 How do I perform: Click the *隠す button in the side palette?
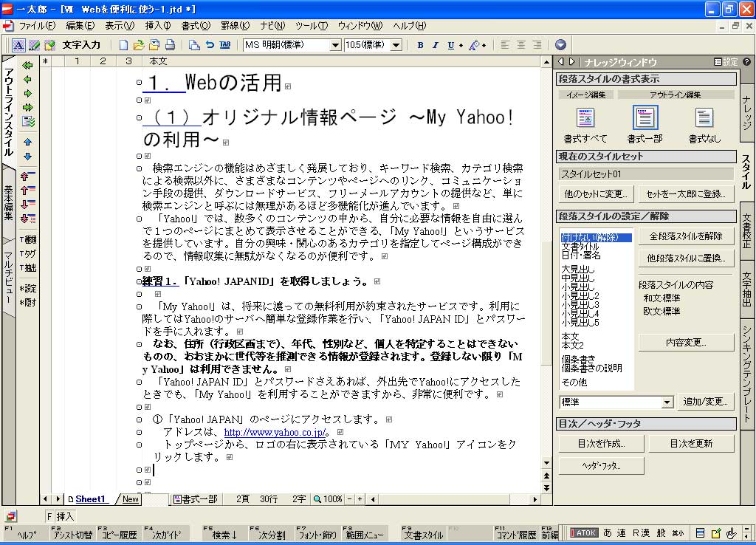pos(28,302)
